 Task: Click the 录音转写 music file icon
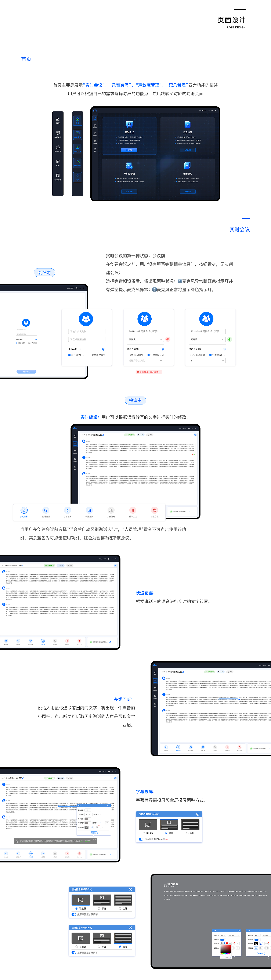click(187, 124)
